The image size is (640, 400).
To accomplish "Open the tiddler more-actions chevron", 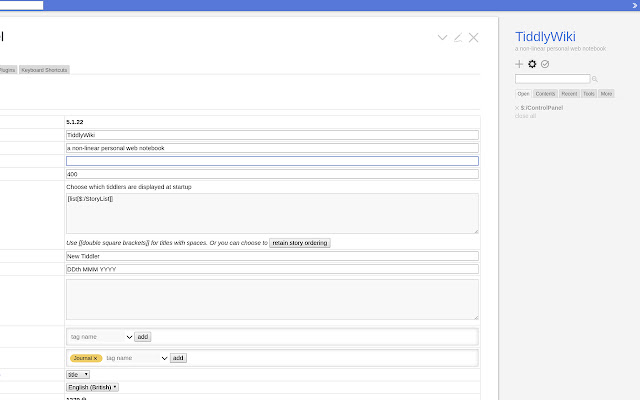I will (442, 38).
